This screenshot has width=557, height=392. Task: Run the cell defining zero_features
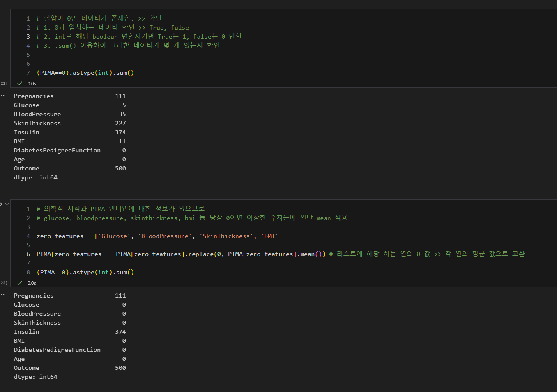click(x=1, y=204)
